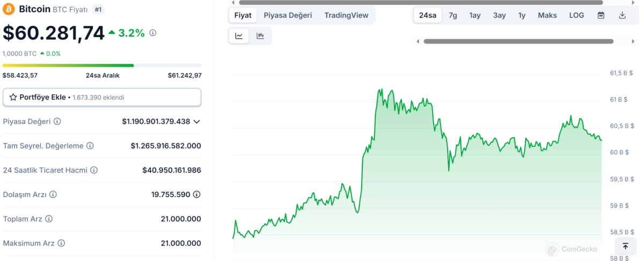Screen dimensions: 644x261
Task: Select the Fiyat chart tab
Action: (243, 16)
